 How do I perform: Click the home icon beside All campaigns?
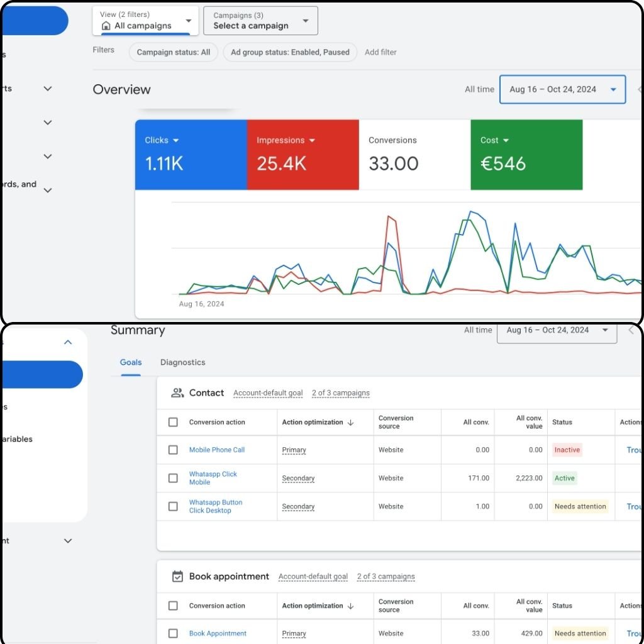click(106, 26)
